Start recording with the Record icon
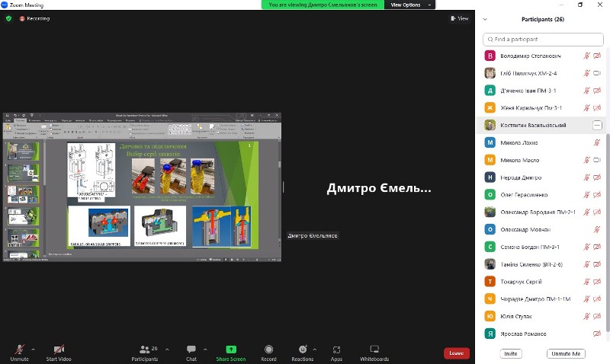Image resolution: width=610 pixels, height=364 pixels. 268,350
